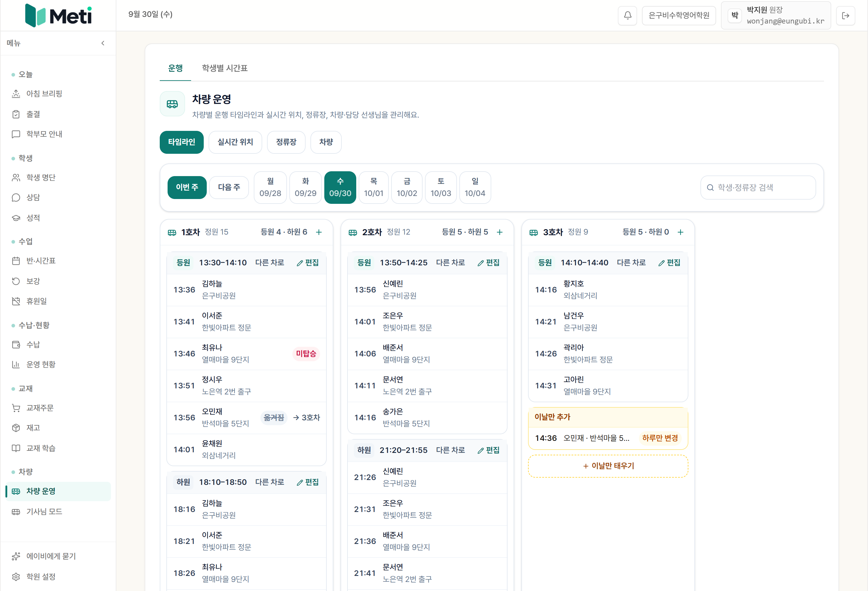Switch to 차량 view
Image resolution: width=868 pixels, height=591 pixels.
tap(326, 142)
